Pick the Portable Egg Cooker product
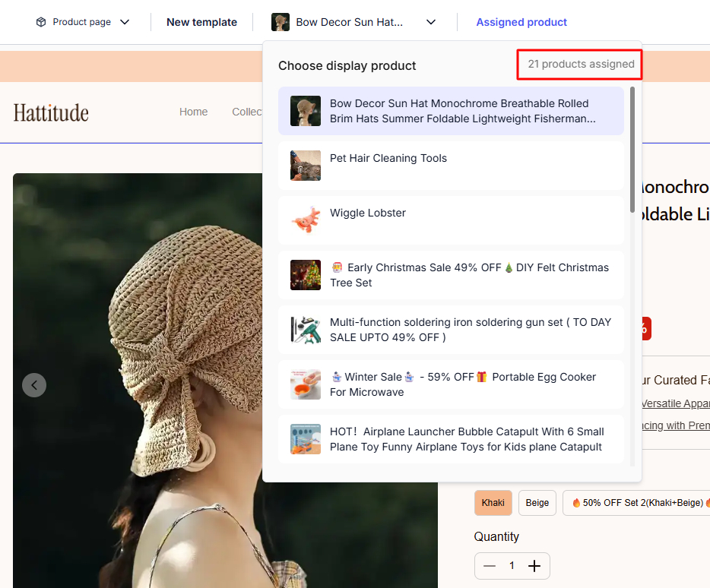Image resolution: width=710 pixels, height=588 pixels. [x=451, y=384]
